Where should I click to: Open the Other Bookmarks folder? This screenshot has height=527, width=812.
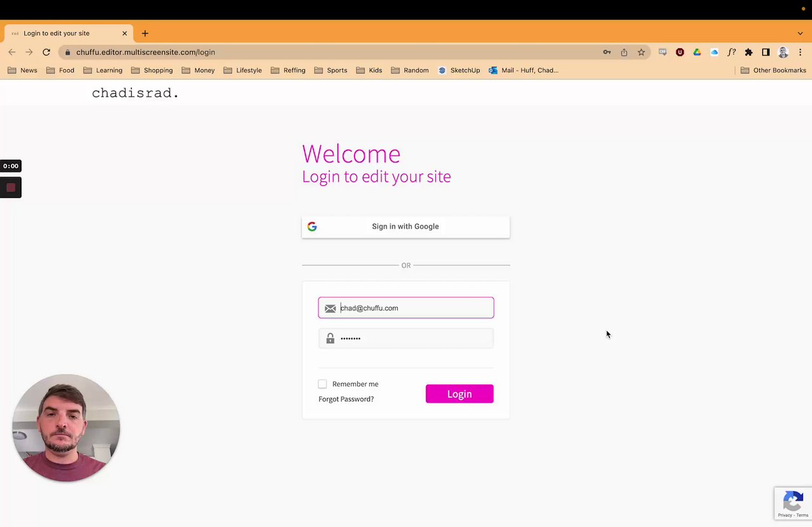point(773,70)
